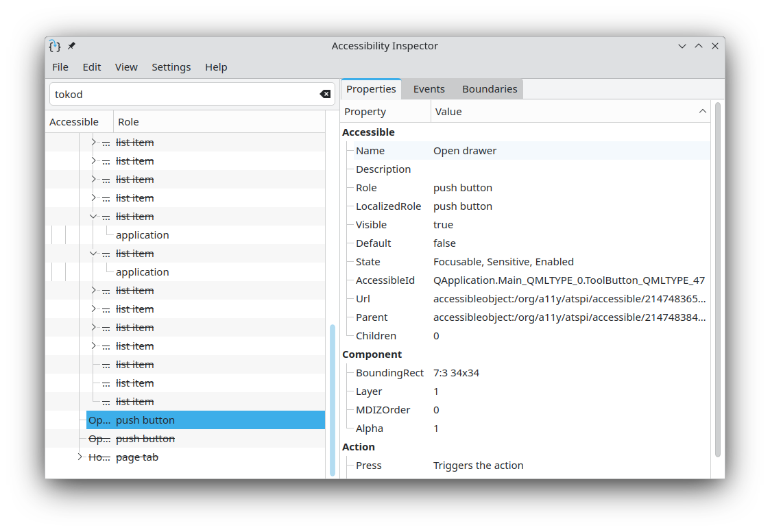Select the first application tree item
This screenshot has height=532, width=770.
coord(142,235)
